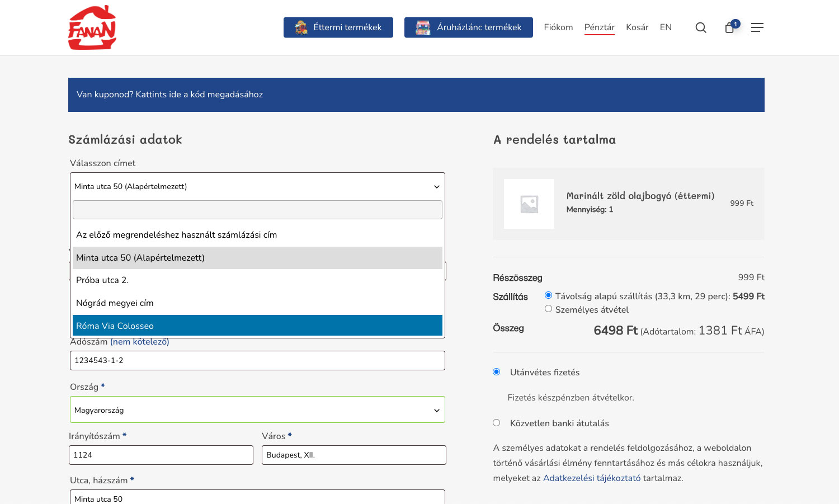
Task: Go to Kosár in the navigation
Action: 637,27
